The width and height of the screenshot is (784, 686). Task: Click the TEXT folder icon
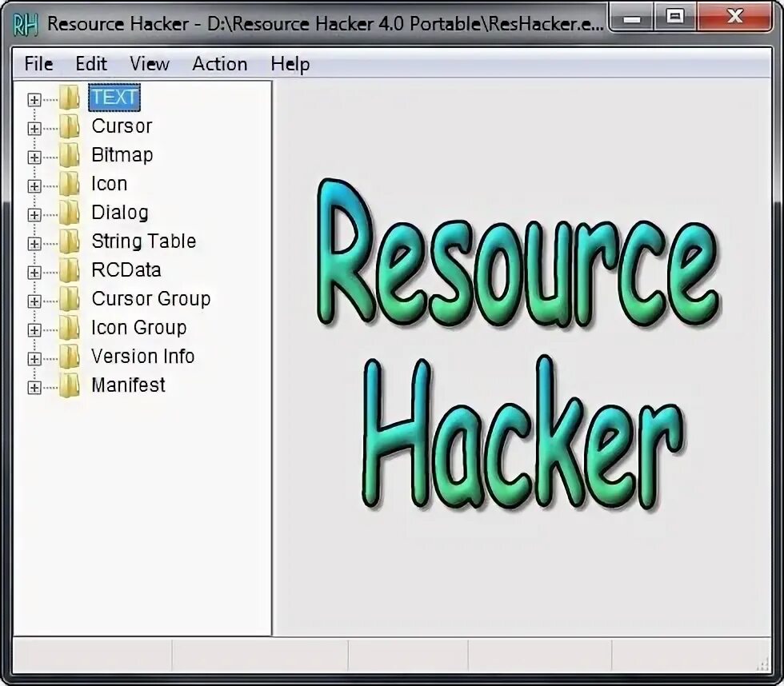pos(69,98)
